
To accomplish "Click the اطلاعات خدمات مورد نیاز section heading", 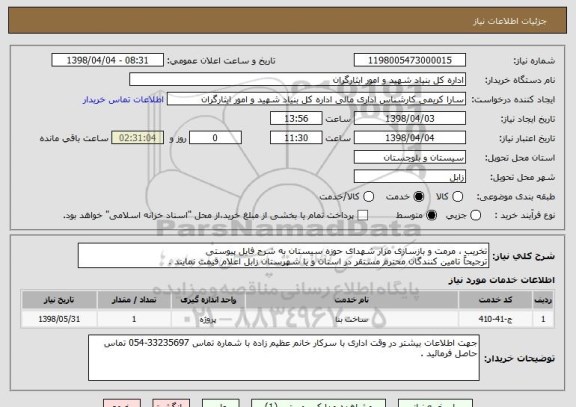I will click(501, 280).
